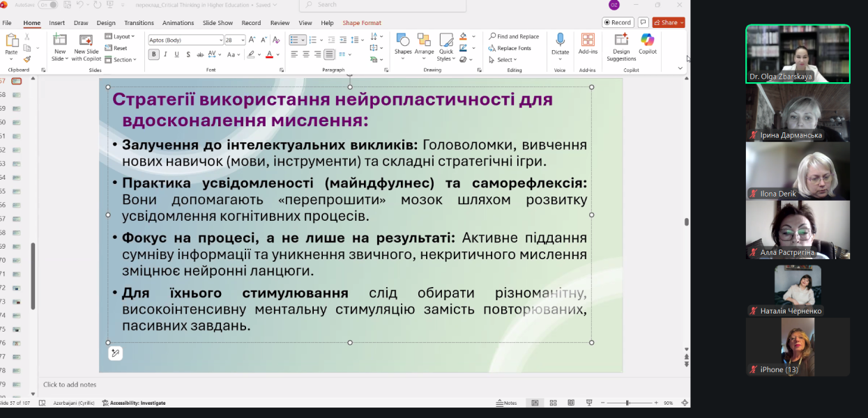Screen dimensions: 868x418
Task: Open the font name dropdown Aptos (Body)
Action: pyautogui.click(x=185, y=40)
